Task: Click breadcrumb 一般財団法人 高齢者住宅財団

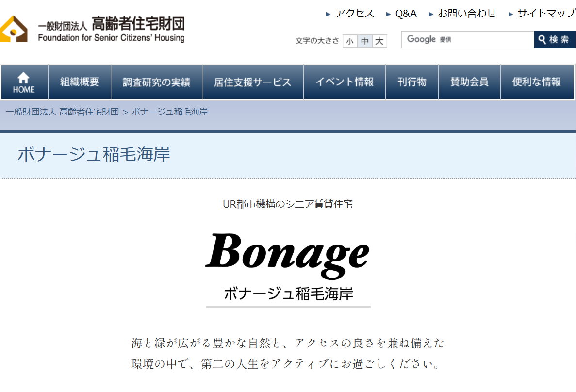Action: tap(62, 112)
